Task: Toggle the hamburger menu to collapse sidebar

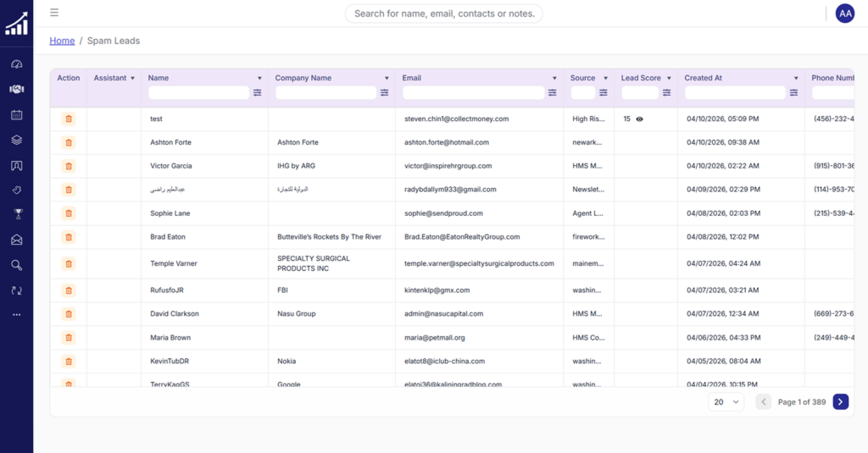Action: pos(54,13)
